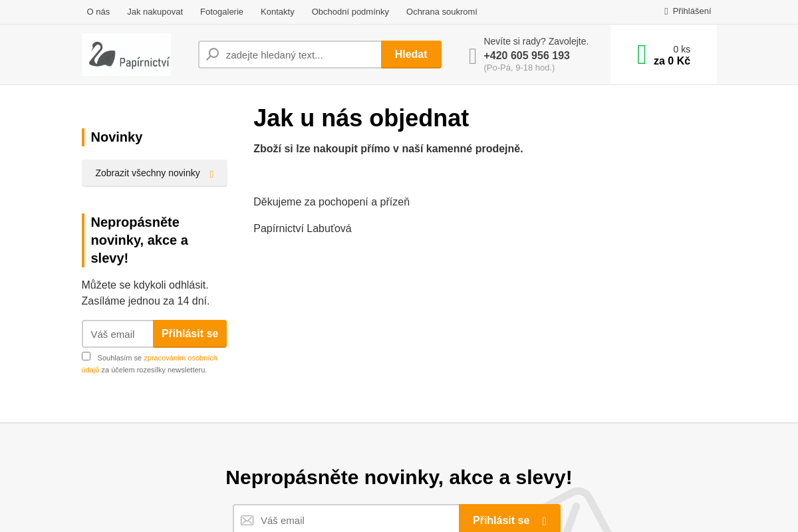The image size is (798, 532).
Task: Expand Zobrazit všechny novinky via its arrow
Action: pos(211,173)
